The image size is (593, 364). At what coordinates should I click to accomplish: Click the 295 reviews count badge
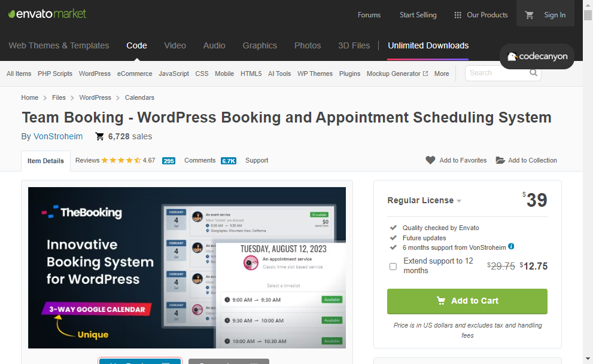pyautogui.click(x=169, y=161)
